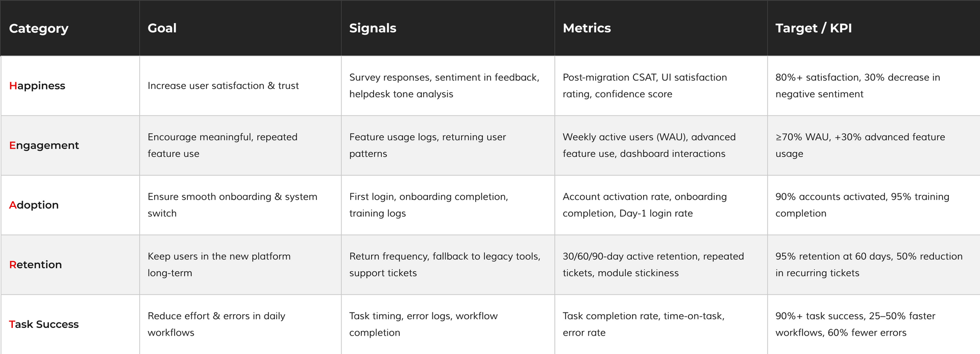
Task: Click the Goal column header
Action: coord(162,29)
